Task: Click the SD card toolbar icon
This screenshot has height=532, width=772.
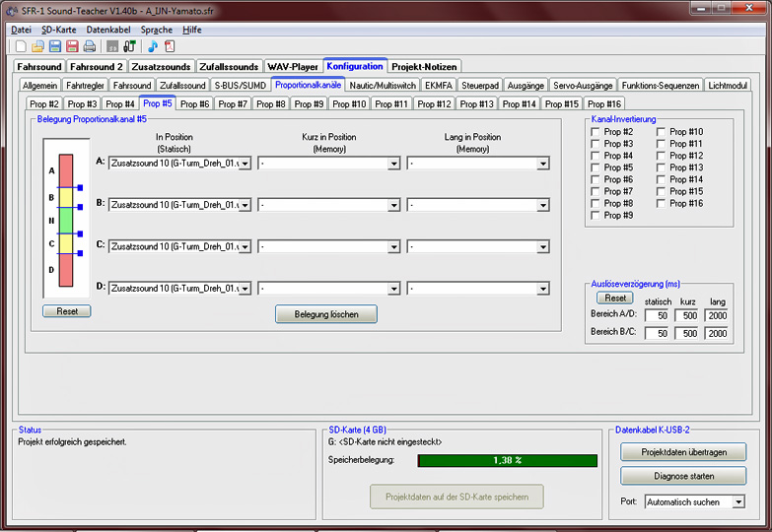Action: 112,46
